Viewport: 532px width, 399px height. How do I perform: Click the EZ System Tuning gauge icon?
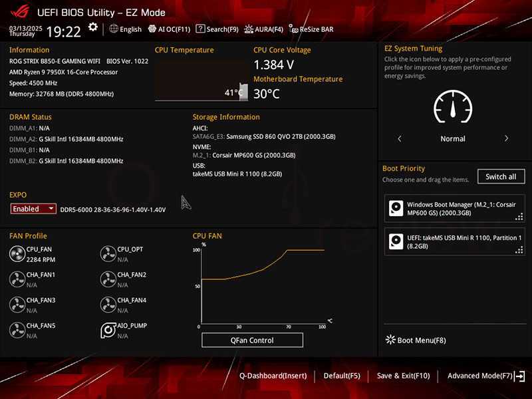(x=453, y=107)
